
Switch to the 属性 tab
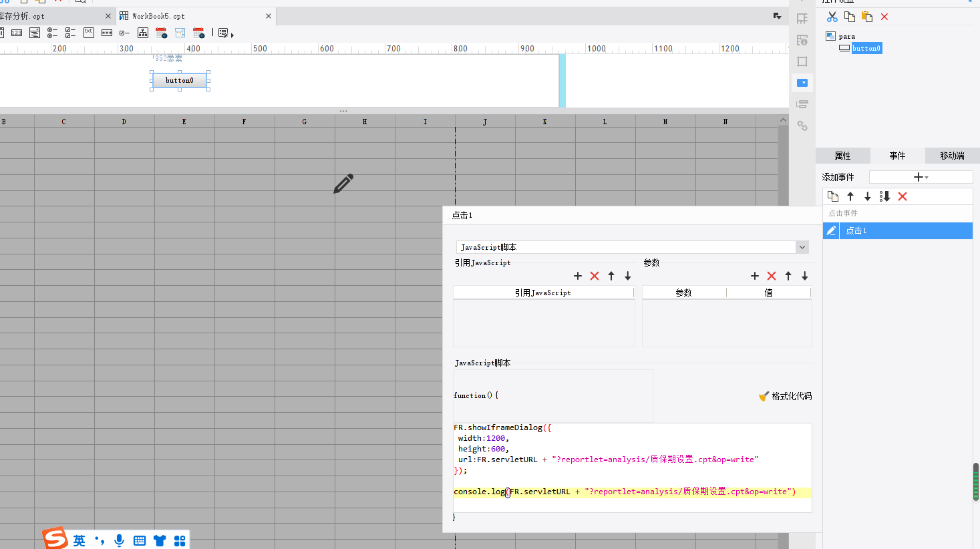pos(842,156)
